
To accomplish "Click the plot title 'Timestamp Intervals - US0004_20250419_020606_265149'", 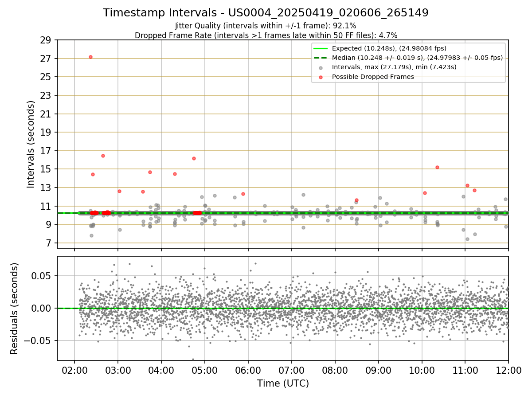I will 266,13.
